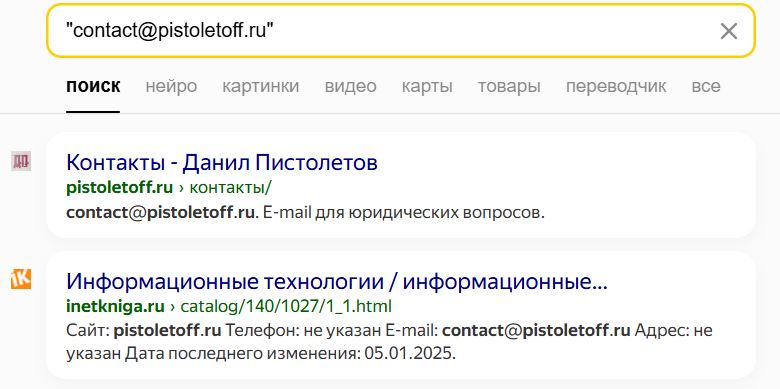Switch to the товары tab
The height and width of the screenshot is (389, 780).
pos(509,86)
